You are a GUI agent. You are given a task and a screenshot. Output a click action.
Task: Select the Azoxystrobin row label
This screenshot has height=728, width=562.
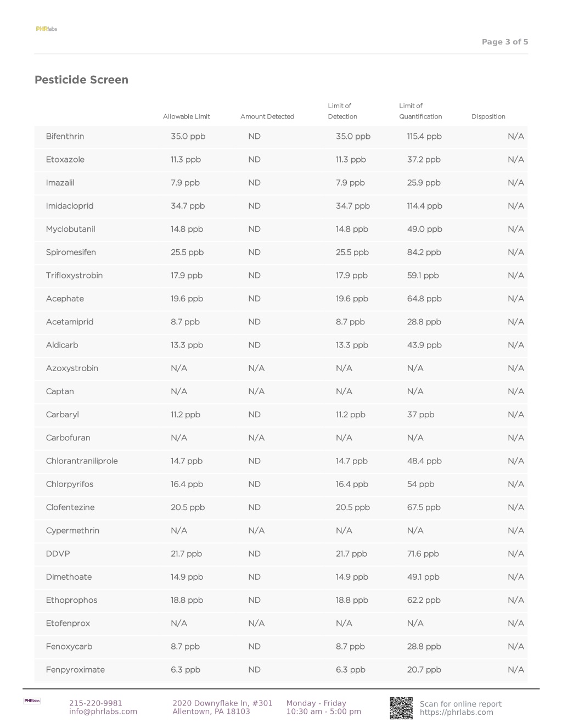(72, 368)
